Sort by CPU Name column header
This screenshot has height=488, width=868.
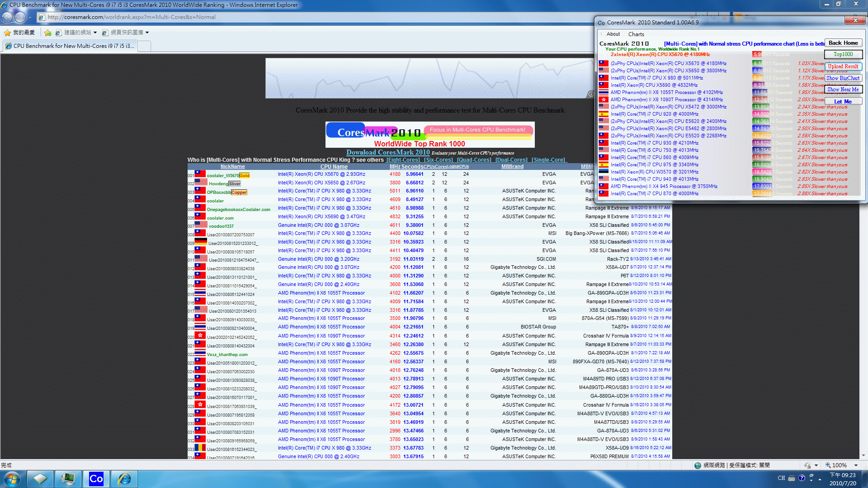click(334, 167)
